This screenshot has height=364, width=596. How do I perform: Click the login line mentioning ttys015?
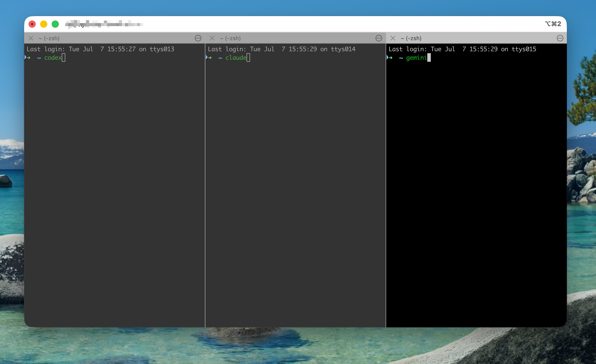462,49
